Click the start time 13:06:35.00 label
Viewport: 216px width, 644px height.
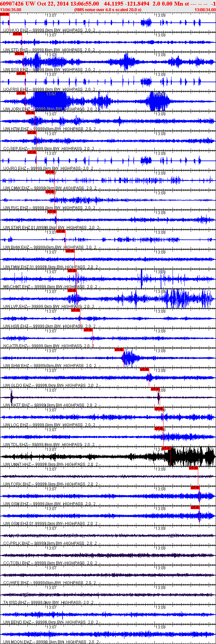(11, 10)
